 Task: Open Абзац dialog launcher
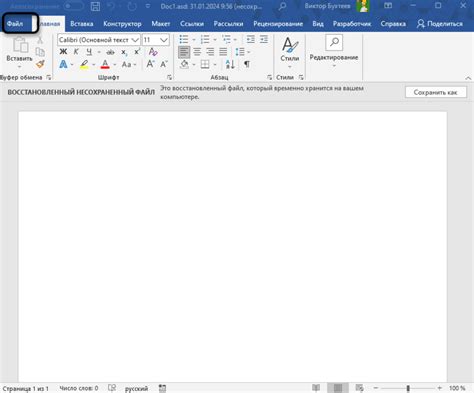click(x=269, y=77)
